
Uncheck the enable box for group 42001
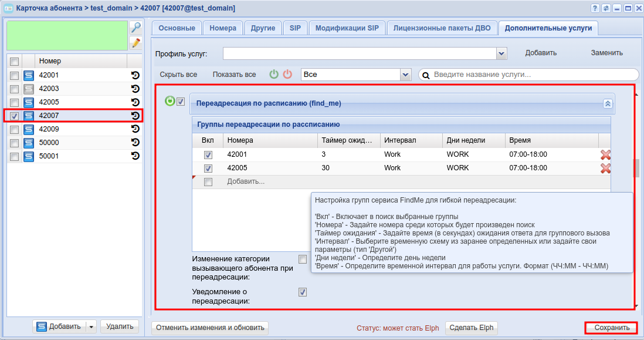click(x=208, y=155)
